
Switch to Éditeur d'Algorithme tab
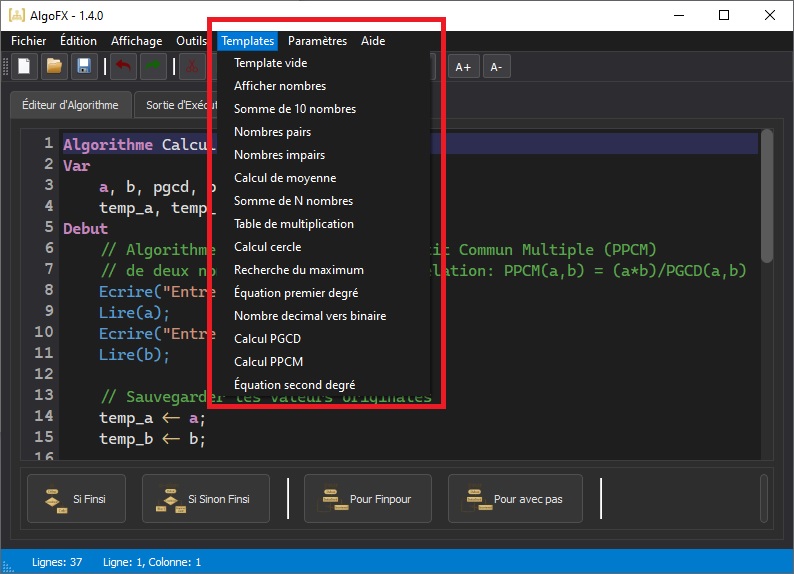tap(70, 105)
